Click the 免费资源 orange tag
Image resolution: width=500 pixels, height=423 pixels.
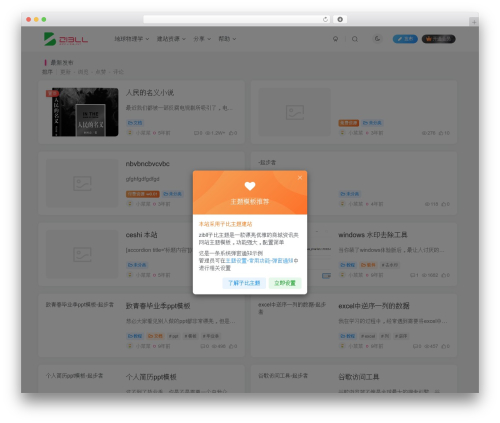tap(349, 123)
